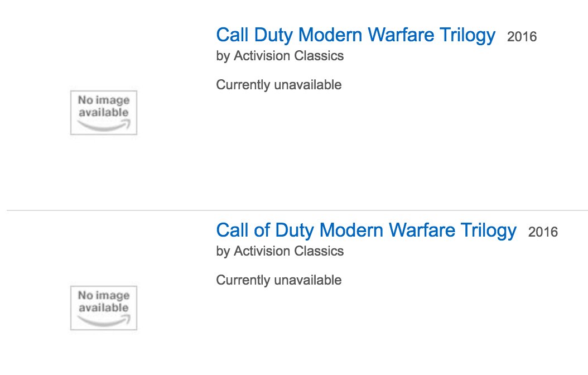The height and width of the screenshot is (375, 588).
Task: Click the second listing's "No image available" thumbnail
Action: click(104, 307)
